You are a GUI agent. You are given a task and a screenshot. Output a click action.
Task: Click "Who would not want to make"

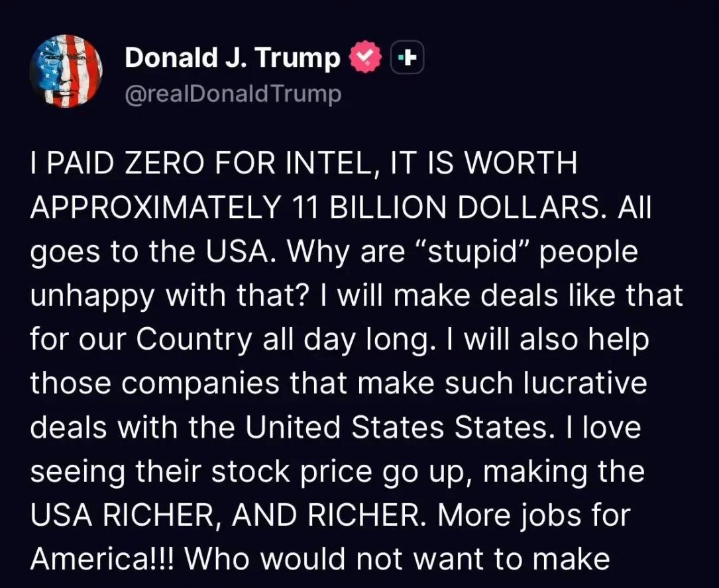click(396, 559)
